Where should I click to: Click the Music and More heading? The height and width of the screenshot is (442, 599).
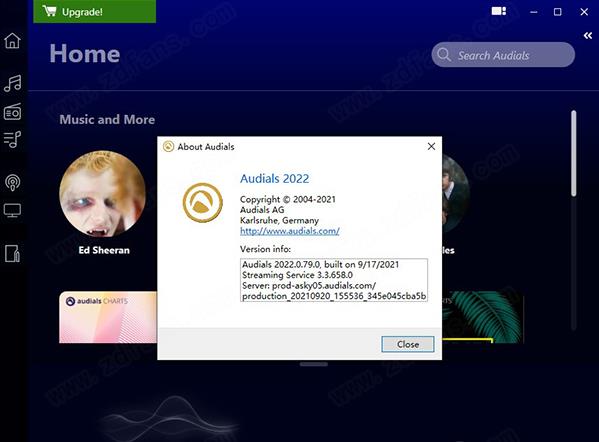point(107,120)
